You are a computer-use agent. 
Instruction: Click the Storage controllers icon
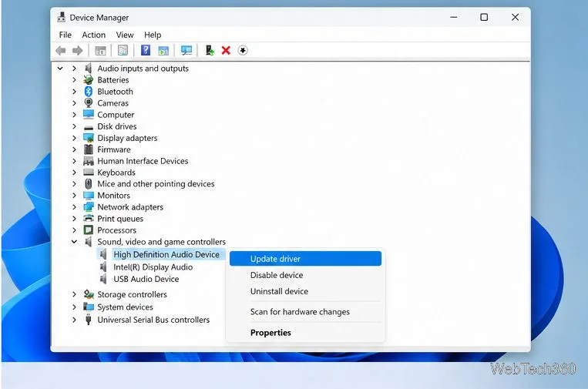pos(89,294)
